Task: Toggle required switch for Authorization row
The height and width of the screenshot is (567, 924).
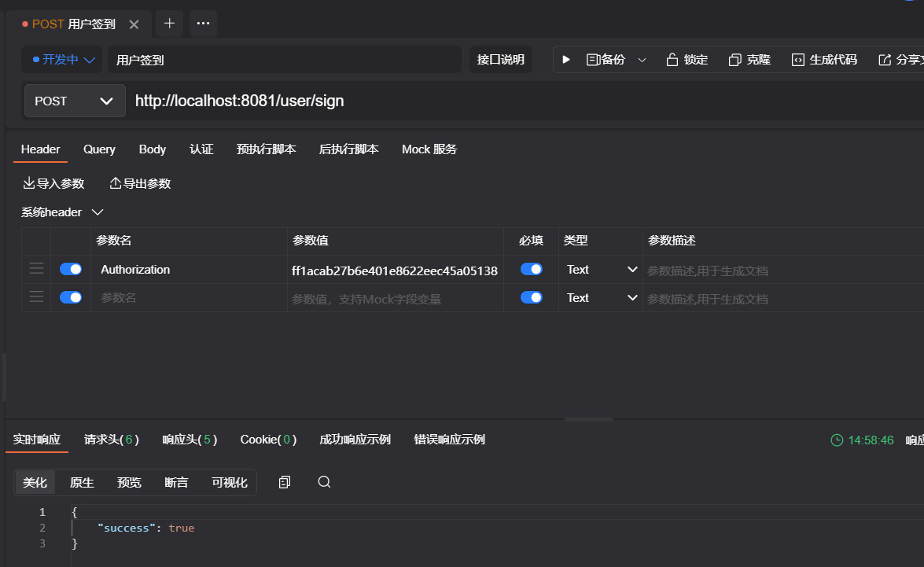Action: [x=532, y=269]
